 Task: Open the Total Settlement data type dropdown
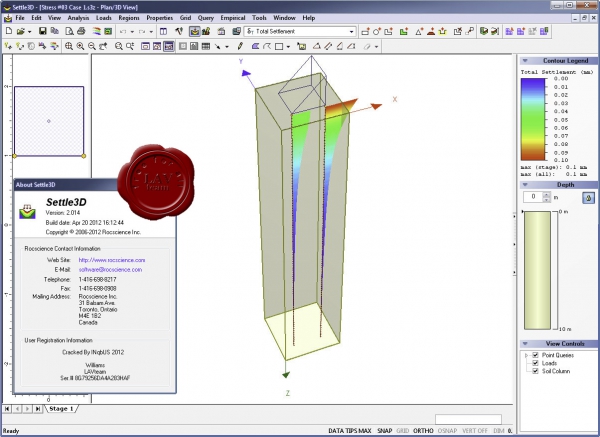[x=351, y=31]
